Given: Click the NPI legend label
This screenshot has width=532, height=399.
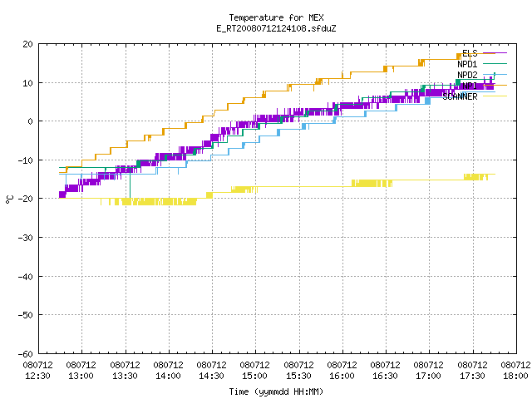Looking at the screenshot, I should 470,86.
